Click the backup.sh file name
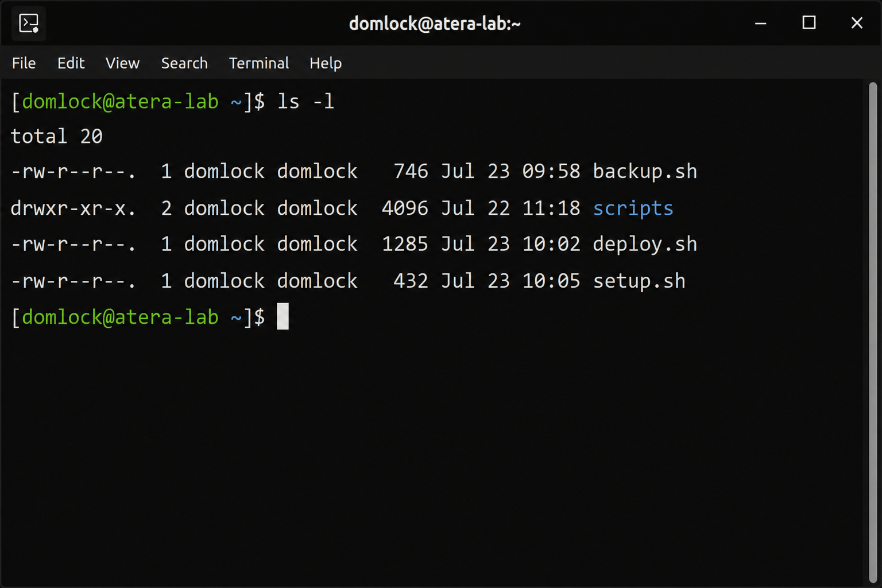The width and height of the screenshot is (882, 588). click(645, 172)
